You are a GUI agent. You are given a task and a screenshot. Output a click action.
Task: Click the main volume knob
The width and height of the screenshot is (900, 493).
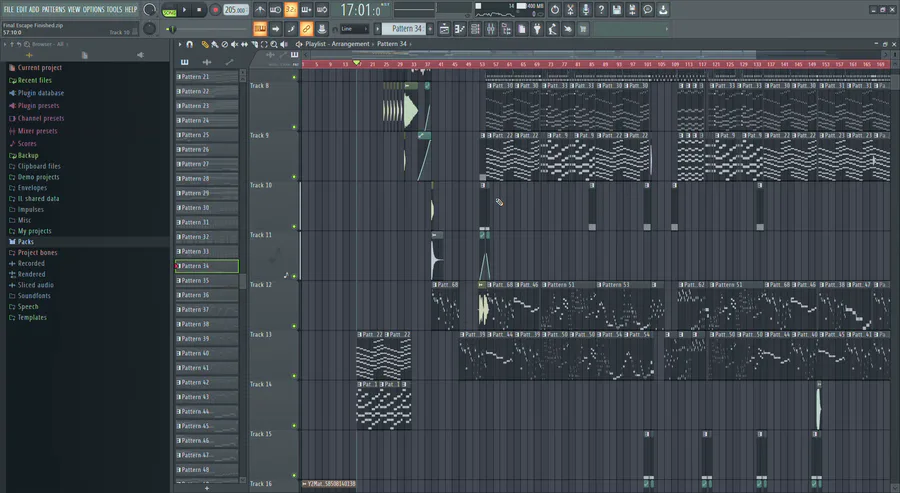point(149,10)
